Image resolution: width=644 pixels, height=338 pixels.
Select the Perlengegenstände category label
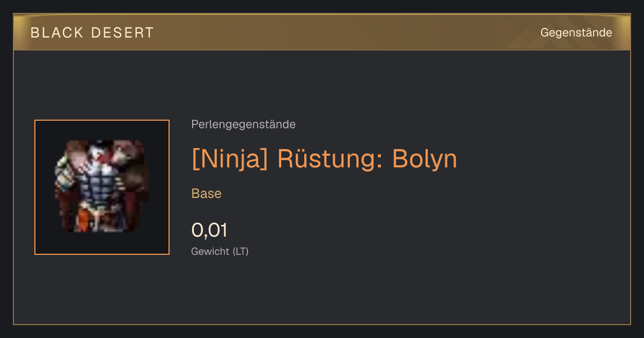[243, 124]
